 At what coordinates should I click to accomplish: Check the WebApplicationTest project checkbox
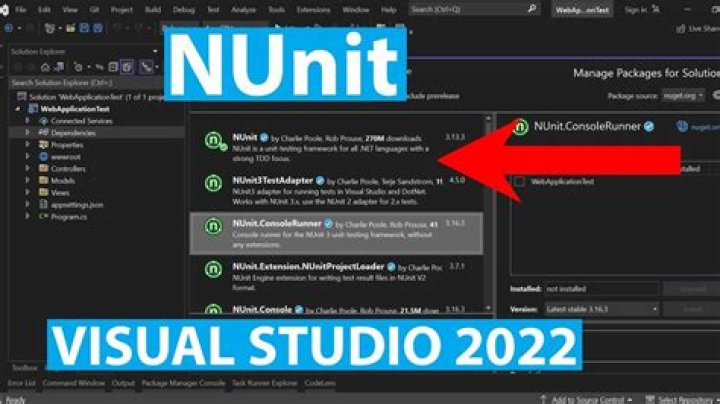[x=519, y=181]
